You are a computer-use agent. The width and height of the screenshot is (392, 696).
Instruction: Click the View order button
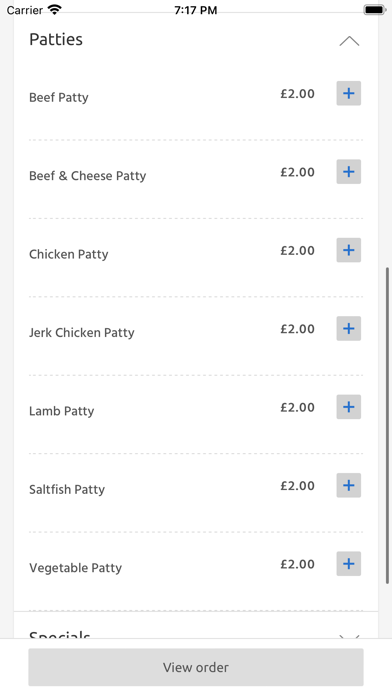tap(196, 667)
